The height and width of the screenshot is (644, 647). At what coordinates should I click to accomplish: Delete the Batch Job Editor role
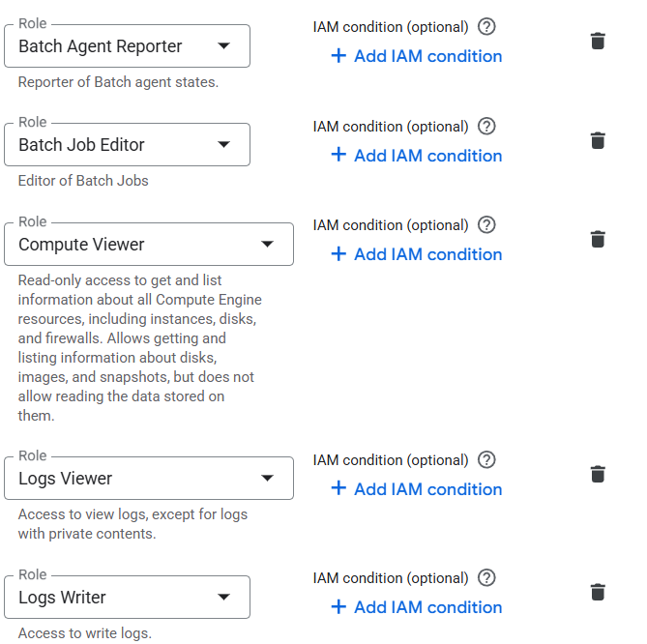point(598,140)
